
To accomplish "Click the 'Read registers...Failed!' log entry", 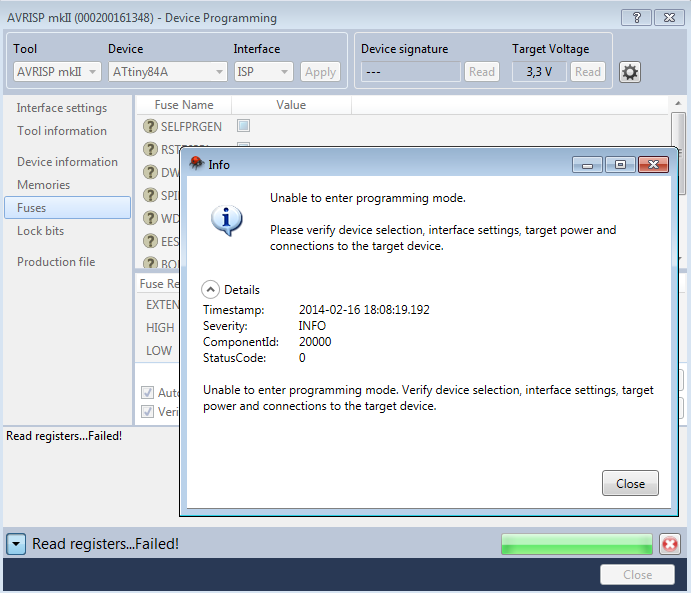I will pos(64,436).
